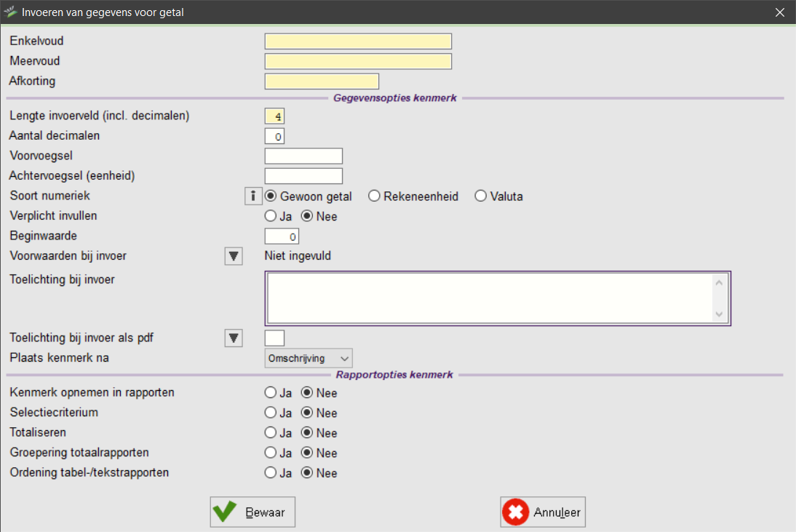Click the info icon beside Soort numeriek
The width and height of the screenshot is (796, 532).
pyautogui.click(x=252, y=196)
